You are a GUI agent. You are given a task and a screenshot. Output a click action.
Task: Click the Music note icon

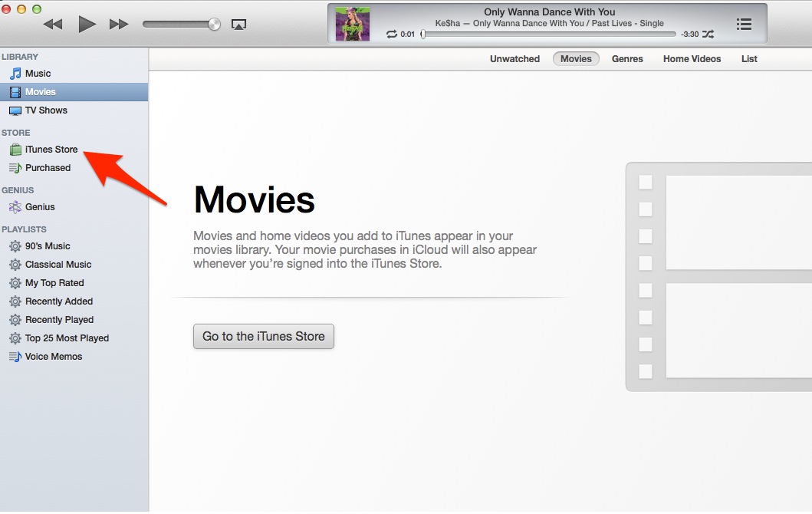15,74
